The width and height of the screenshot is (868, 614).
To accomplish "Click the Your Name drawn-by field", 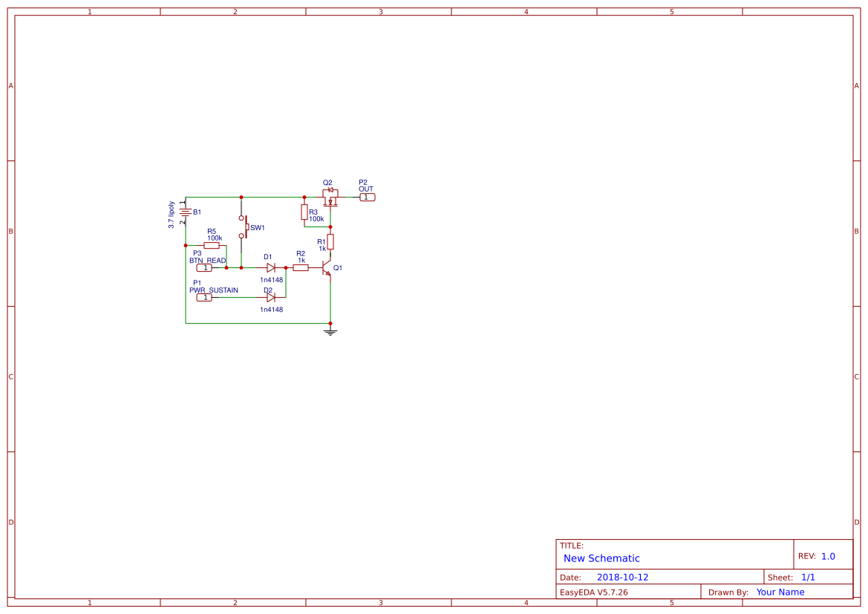I will 780,592.
